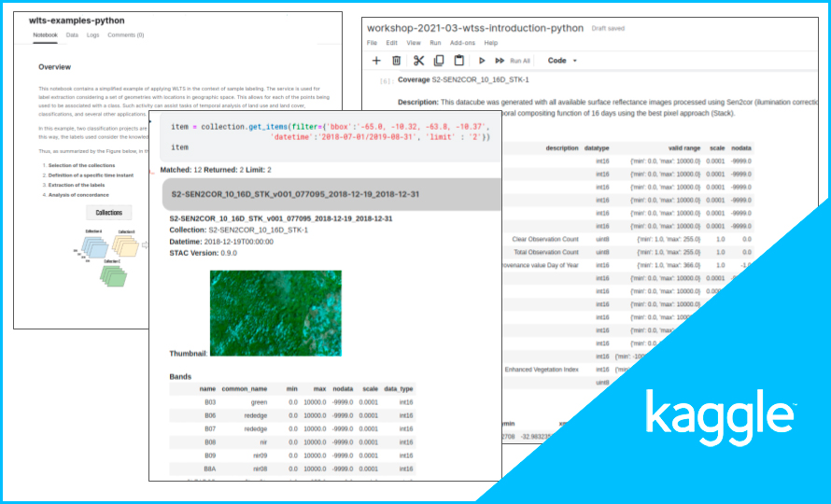Click the Bands heading above the table
The image size is (831, 504).
(180, 377)
